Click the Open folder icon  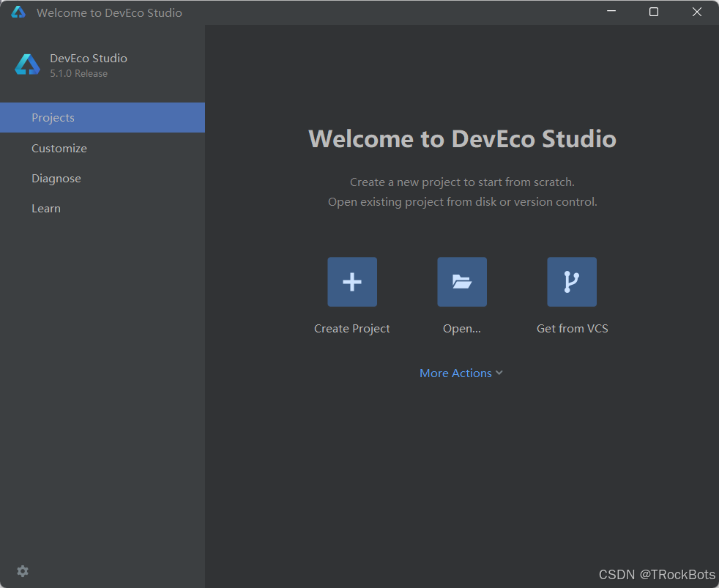click(x=462, y=282)
